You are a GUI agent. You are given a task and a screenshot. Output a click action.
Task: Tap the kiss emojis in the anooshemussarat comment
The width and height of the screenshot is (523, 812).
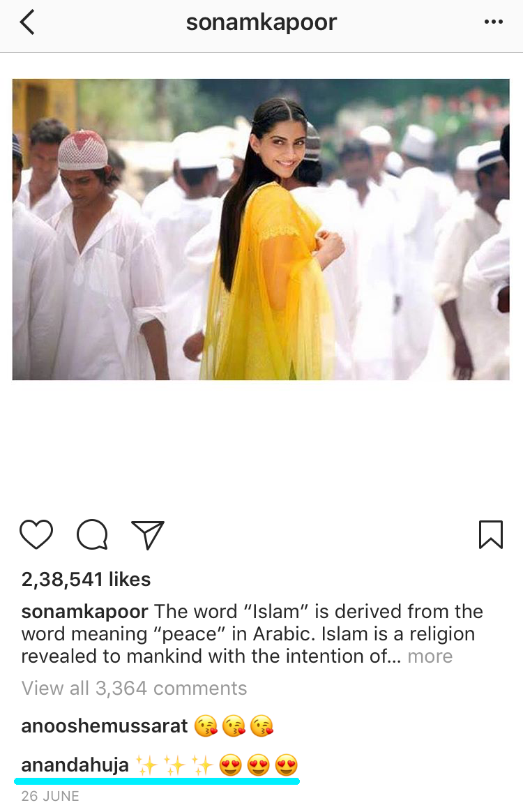(234, 726)
